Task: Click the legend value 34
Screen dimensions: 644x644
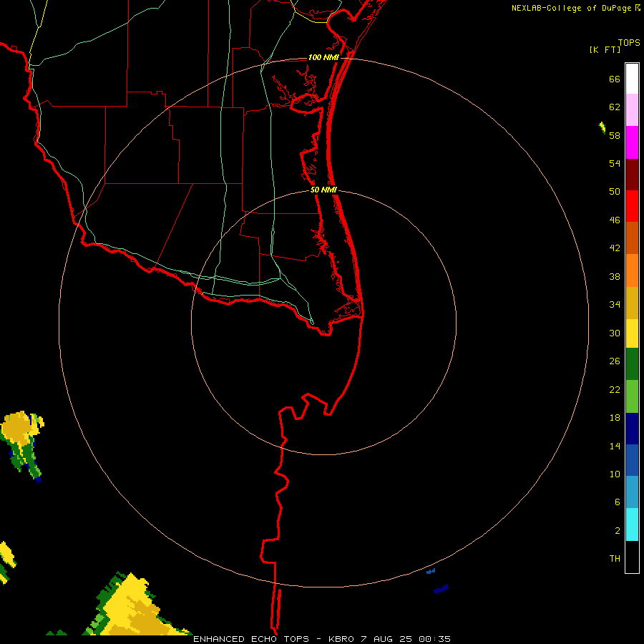Action: 615,305
